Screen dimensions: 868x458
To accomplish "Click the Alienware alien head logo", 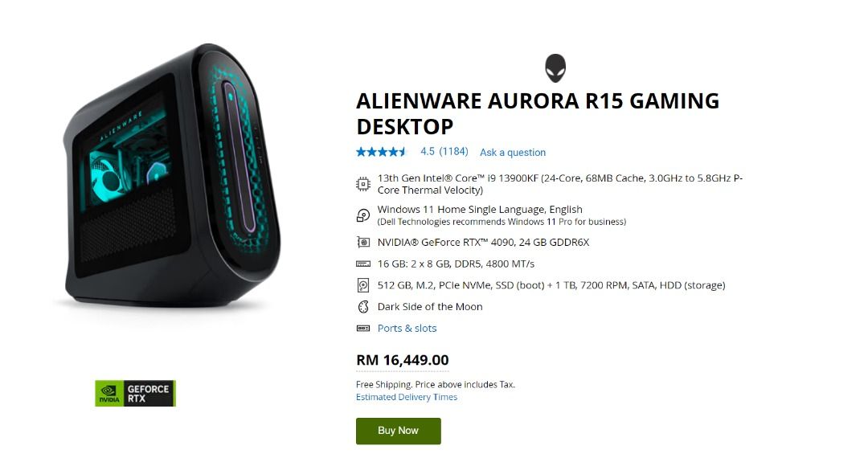I will [555, 68].
